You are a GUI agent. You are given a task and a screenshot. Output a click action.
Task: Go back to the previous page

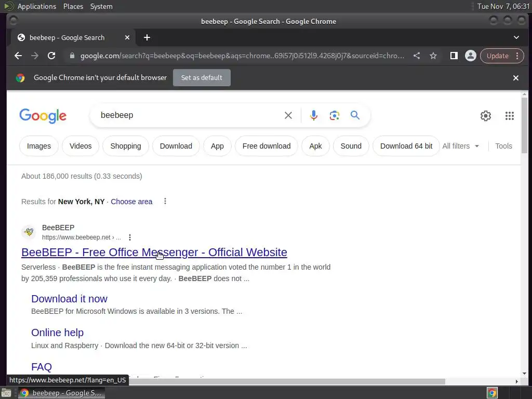point(18,56)
